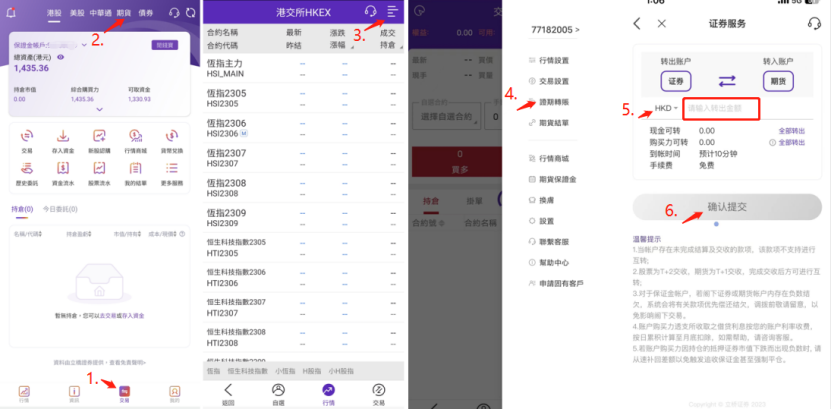Tap the headset icon in the 港交所HKEX header

370,11
